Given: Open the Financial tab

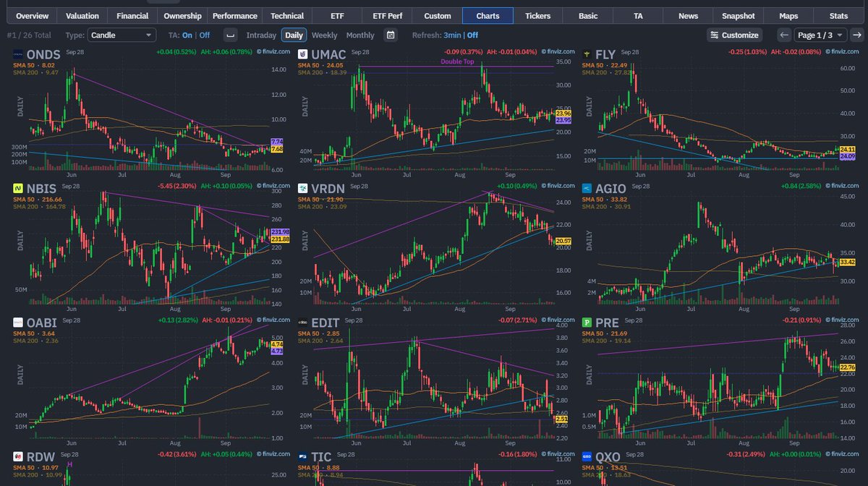Looking at the screenshot, I should pyautogui.click(x=132, y=16).
